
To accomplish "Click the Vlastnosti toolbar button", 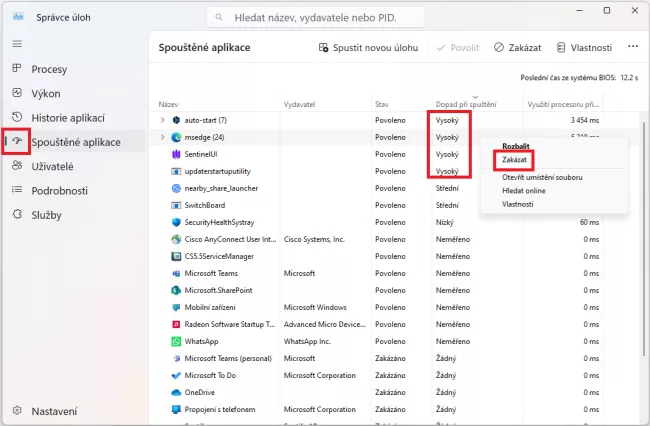I will point(582,47).
